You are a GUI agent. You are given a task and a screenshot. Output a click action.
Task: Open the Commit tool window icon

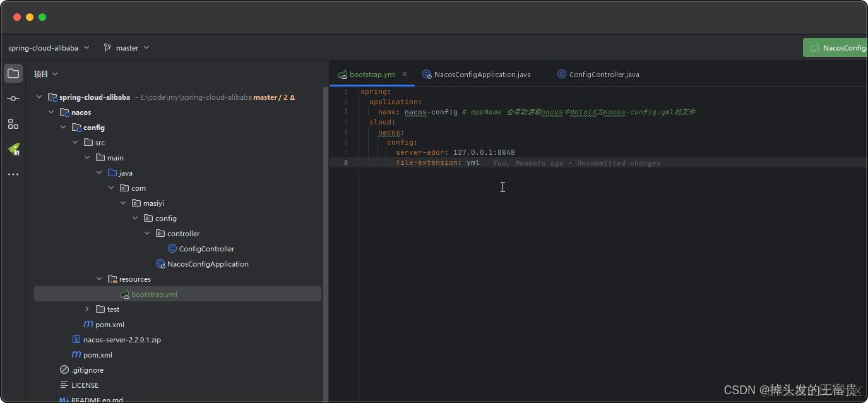pos(13,99)
